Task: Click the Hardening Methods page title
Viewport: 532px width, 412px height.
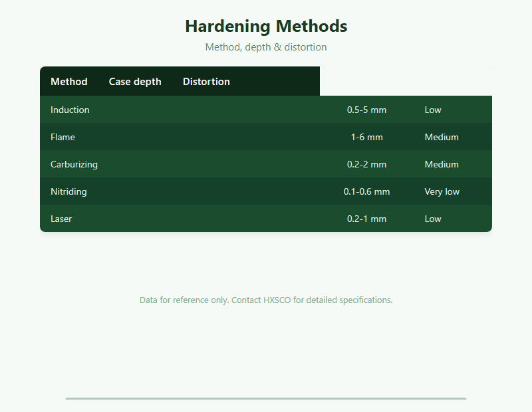Action: [x=266, y=26]
